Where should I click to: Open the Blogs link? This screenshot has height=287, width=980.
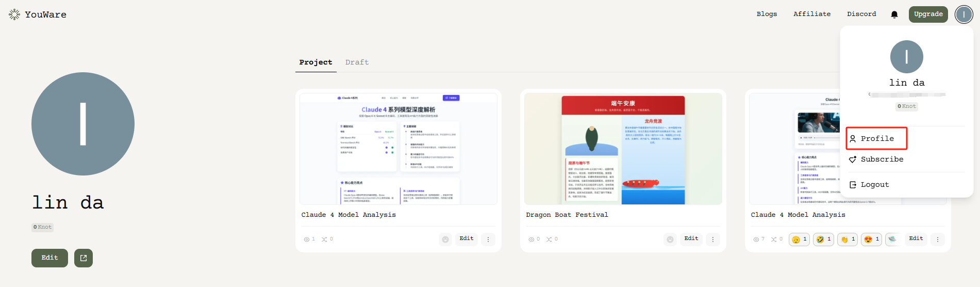click(767, 14)
